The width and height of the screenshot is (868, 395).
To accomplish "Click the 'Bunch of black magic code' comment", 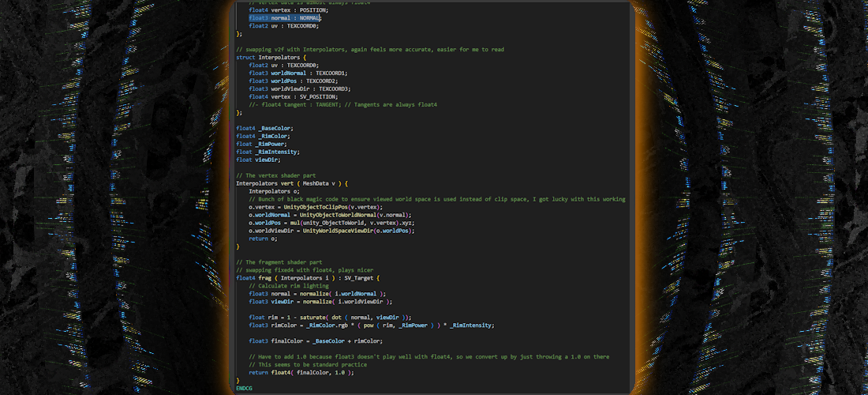I will [437, 199].
